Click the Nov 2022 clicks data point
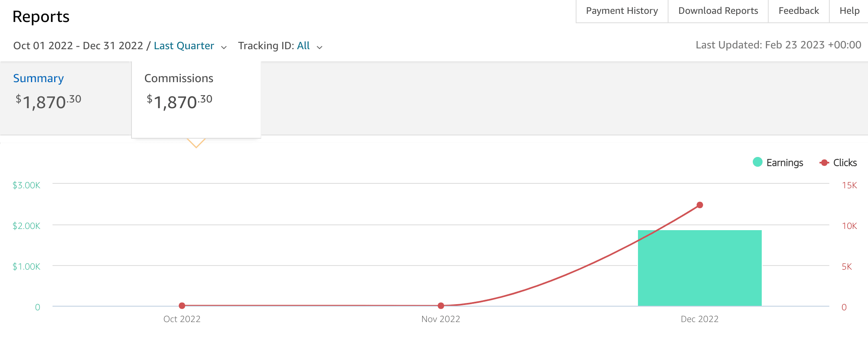This screenshot has width=868, height=344. click(441, 305)
